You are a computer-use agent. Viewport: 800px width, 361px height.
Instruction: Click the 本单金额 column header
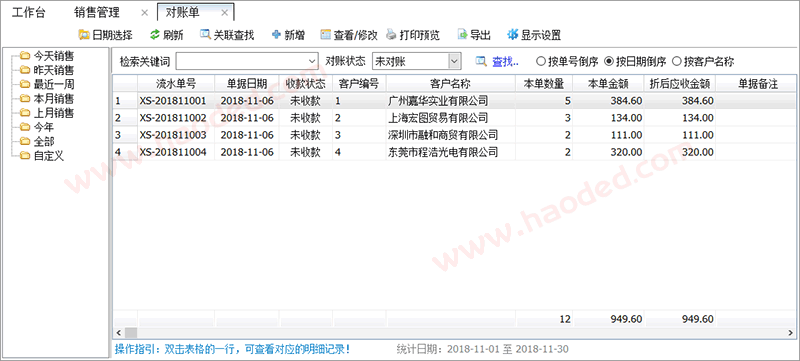coord(608,83)
